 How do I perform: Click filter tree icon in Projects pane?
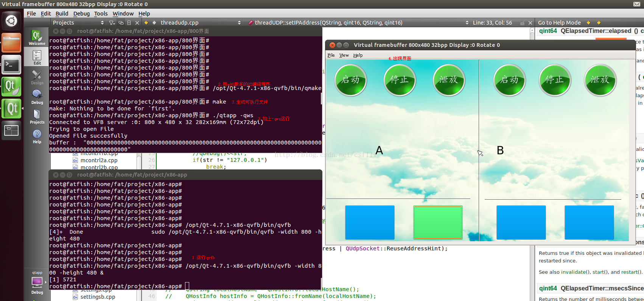pos(112,23)
